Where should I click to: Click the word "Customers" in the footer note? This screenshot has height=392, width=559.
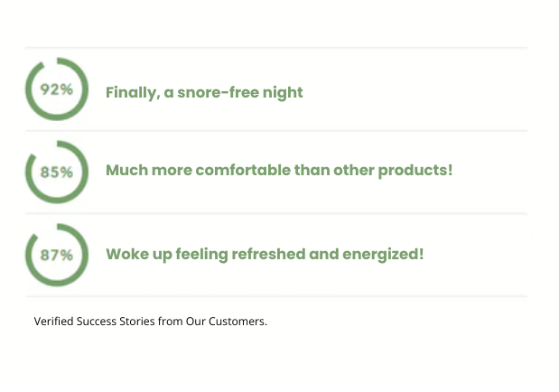[x=239, y=321]
